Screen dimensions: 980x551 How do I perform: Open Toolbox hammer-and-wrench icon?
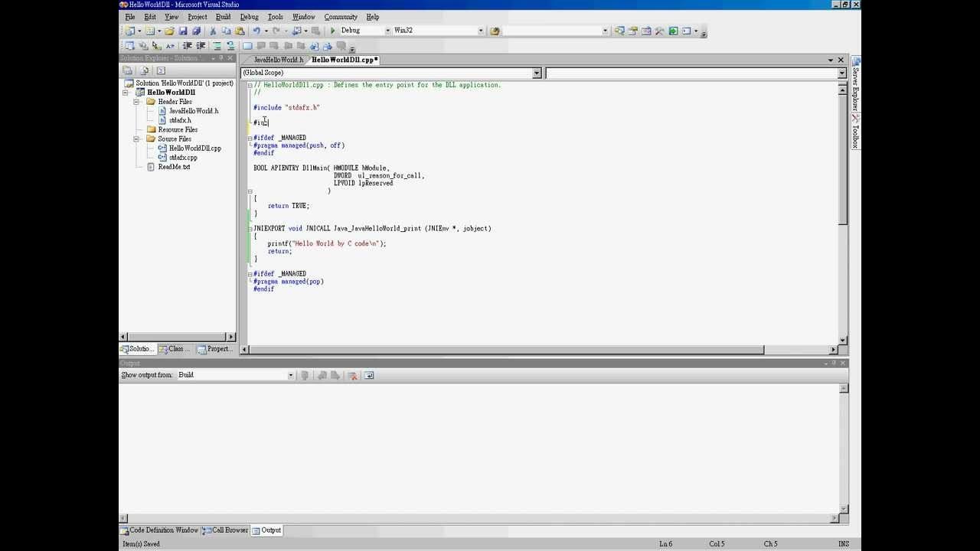coord(659,31)
